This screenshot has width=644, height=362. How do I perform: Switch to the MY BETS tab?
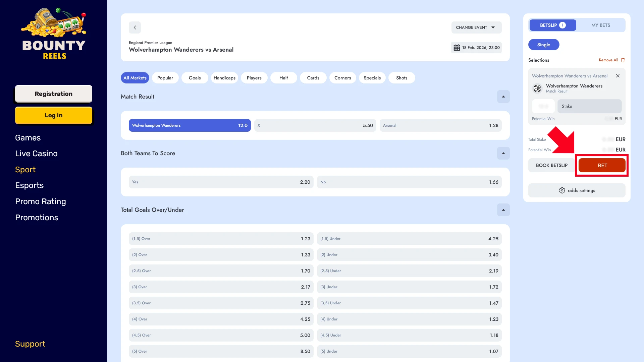click(600, 25)
